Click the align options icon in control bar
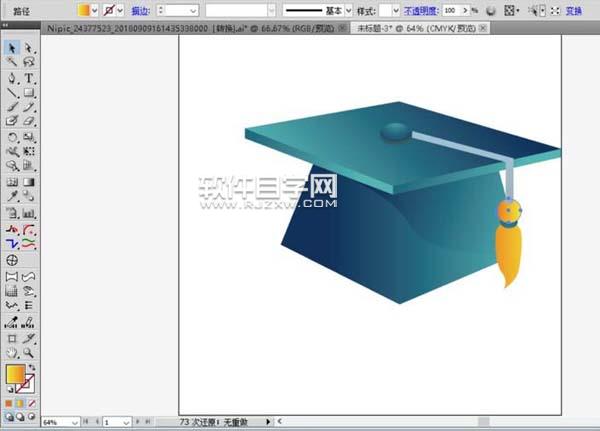600x431 pixels. pyautogui.click(x=510, y=11)
